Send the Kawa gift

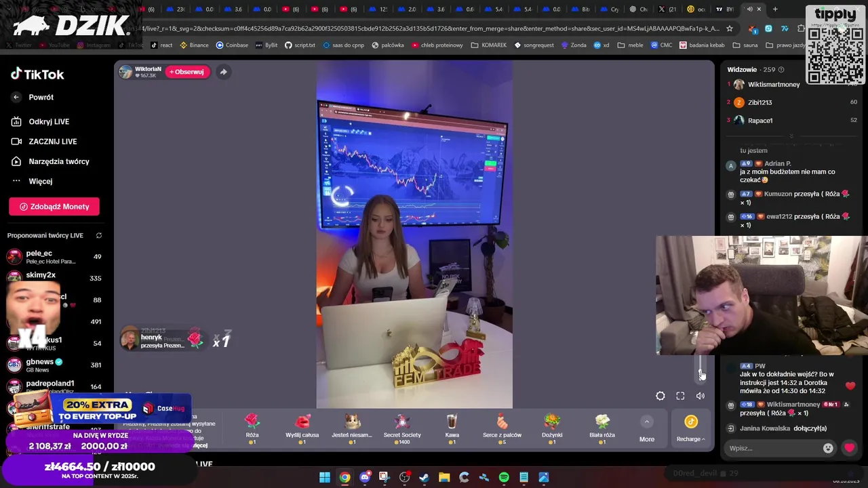[x=452, y=429]
